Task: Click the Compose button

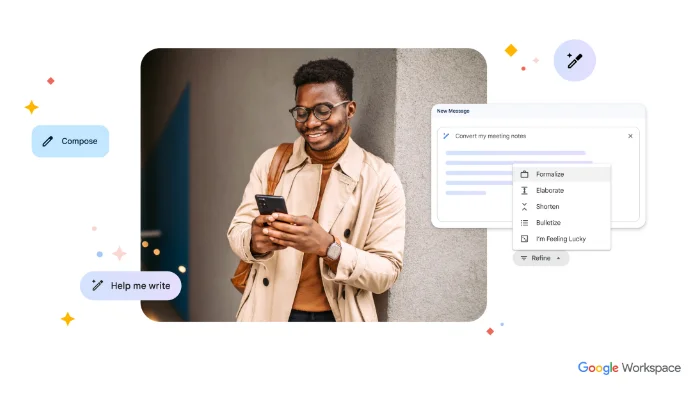Action: pyautogui.click(x=70, y=141)
